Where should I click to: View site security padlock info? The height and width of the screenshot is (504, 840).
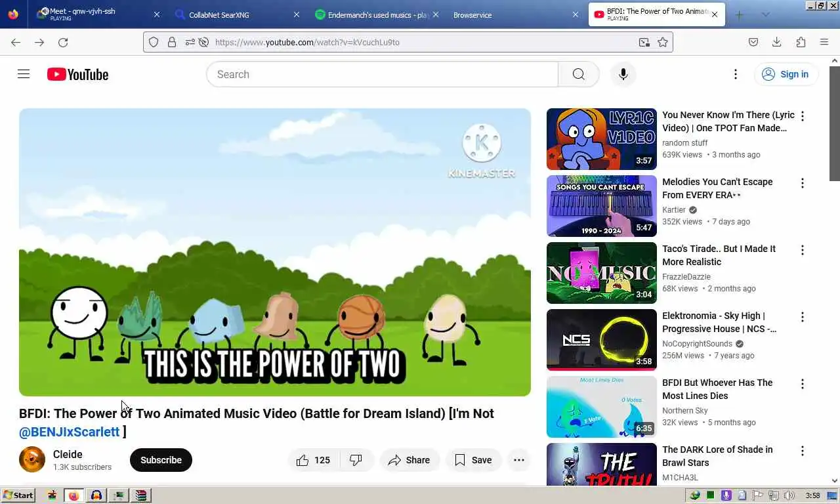point(171,42)
